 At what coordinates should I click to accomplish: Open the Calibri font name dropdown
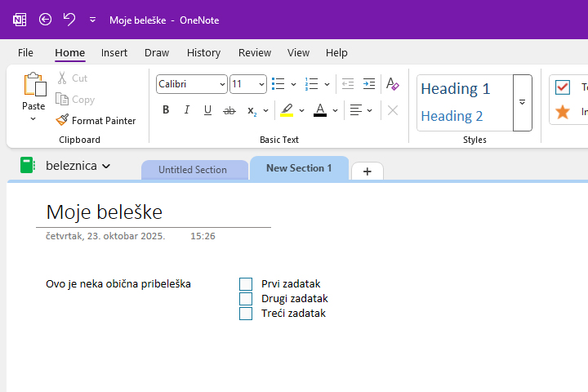click(x=222, y=84)
